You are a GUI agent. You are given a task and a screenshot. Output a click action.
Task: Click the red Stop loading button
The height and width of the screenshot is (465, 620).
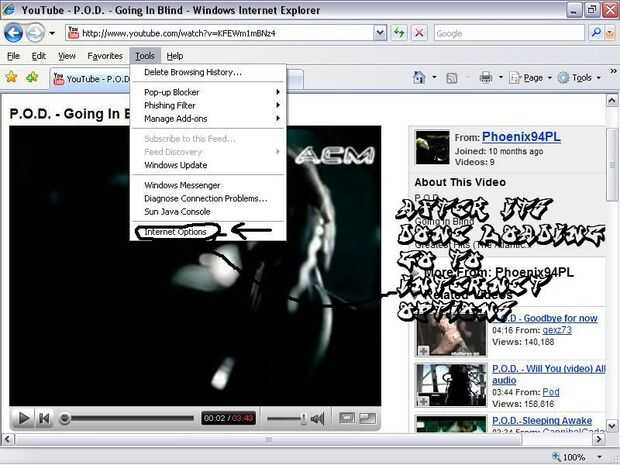(419, 33)
